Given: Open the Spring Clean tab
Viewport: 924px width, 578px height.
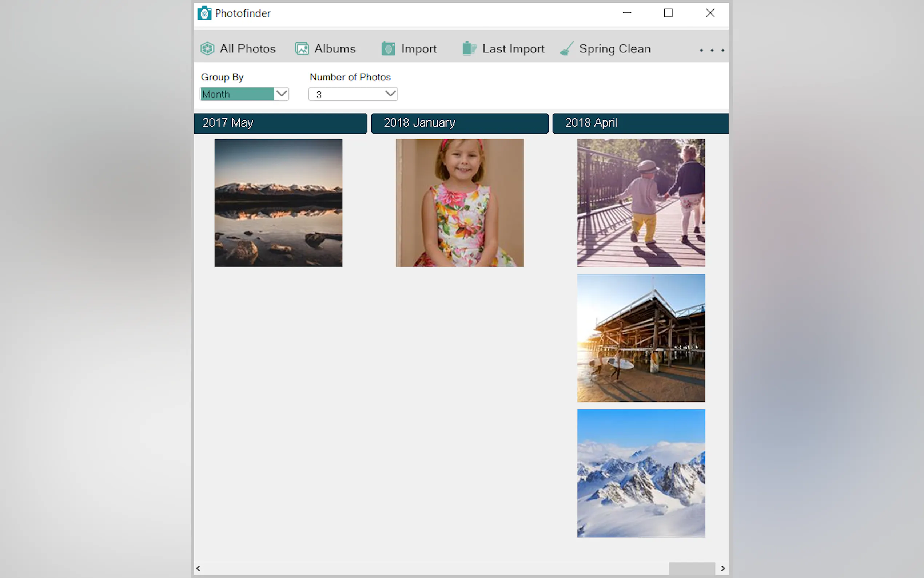Looking at the screenshot, I should pos(605,48).
